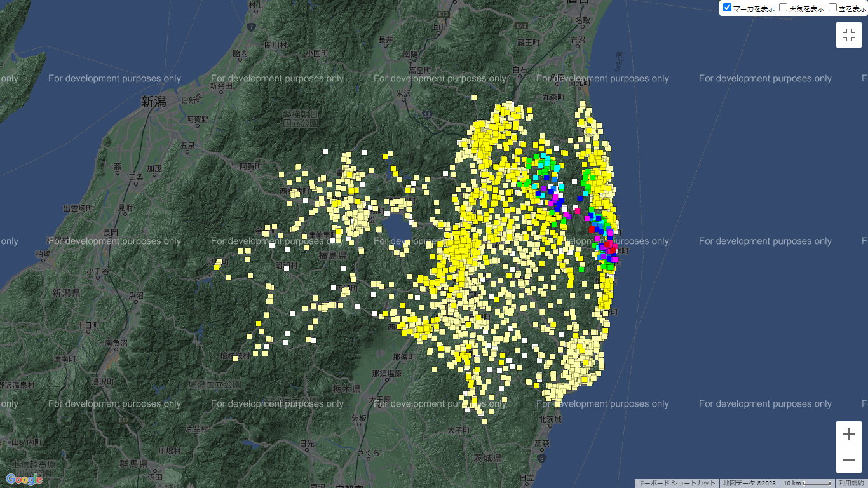Viewport: 868px width, 488px height.
Task: Click the 高萩 city label
Action: (x=541, y=443)
